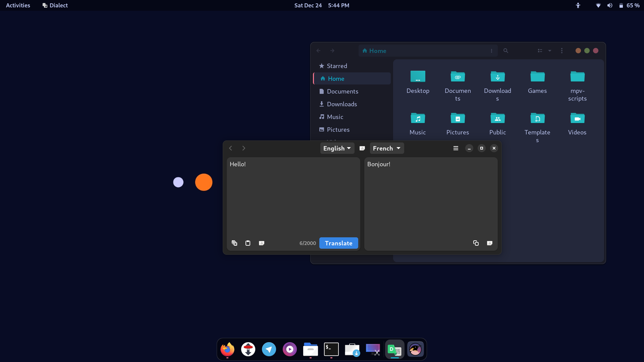
Task: Open Starred in the Files sidebar
Action: 337,66
